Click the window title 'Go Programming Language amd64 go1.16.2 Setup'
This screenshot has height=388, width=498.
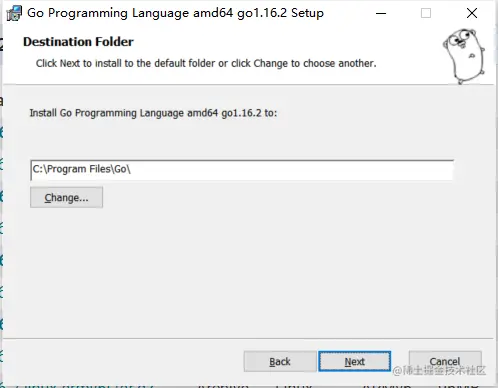[175, 13]
